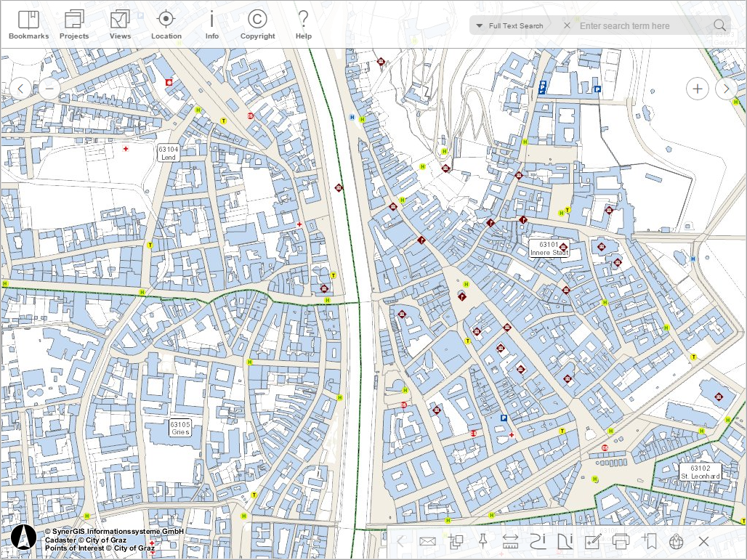Collapse the bottom toolbar with the chevron
The height and width of the screenshot is (560, 747).
[400, 541]
